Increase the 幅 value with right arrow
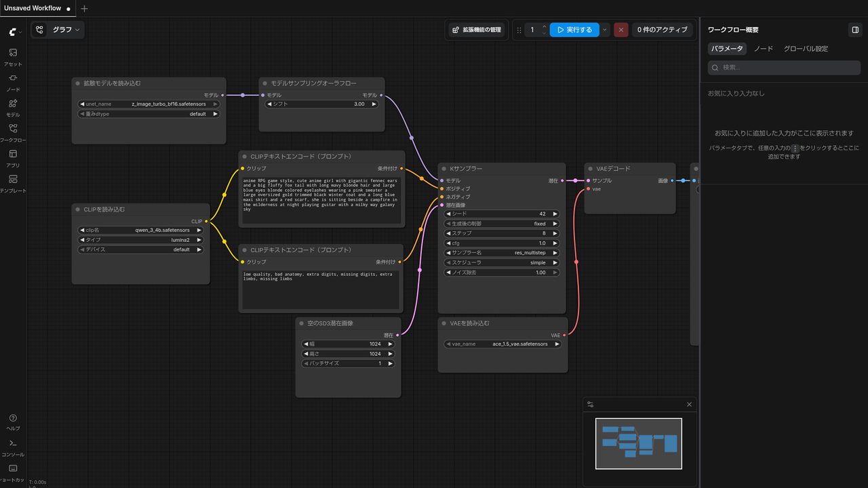 coord(391,344)
